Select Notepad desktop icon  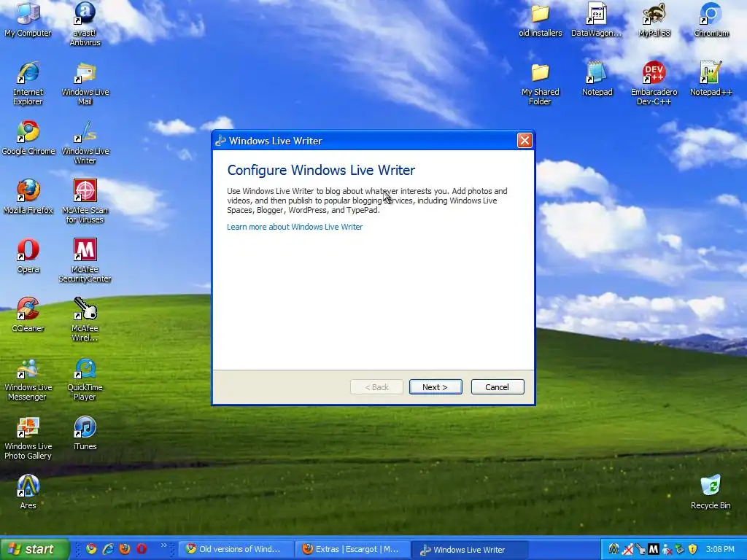[x=597, y=79]
